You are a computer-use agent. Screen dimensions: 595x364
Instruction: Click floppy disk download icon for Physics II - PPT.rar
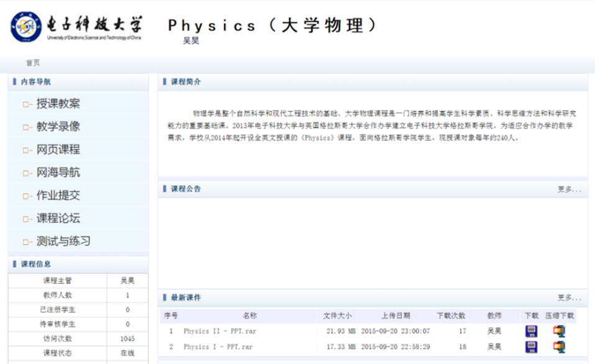point(532,331)
